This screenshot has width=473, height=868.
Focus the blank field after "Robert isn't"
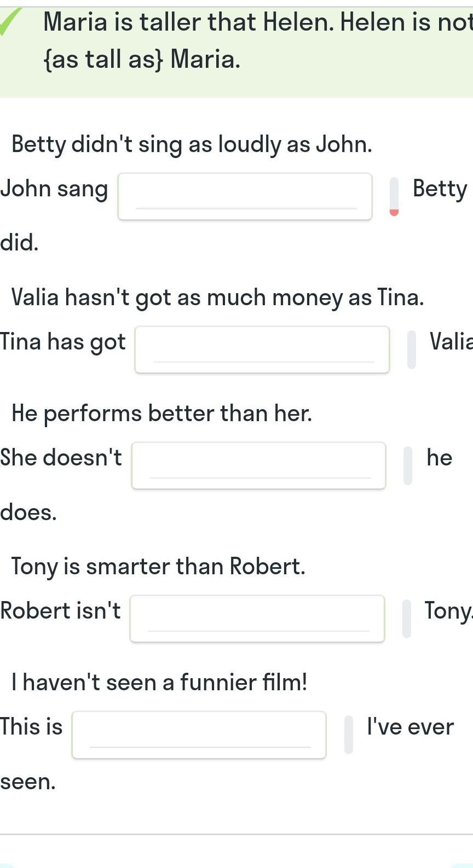[x=257, y=619]
